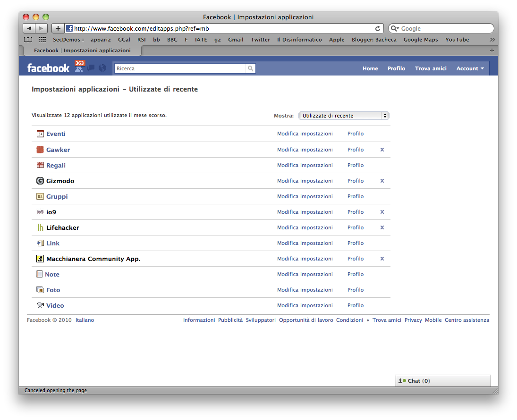This screenshot has width=517, height=420.
Task: Reload the page with the refresh icon
Action: pyautogui.click(x=378, y=28)
